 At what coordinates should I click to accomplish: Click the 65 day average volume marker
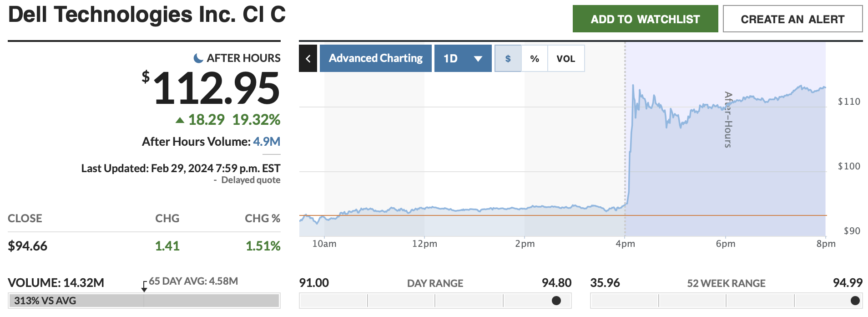[x=144, y=287]
